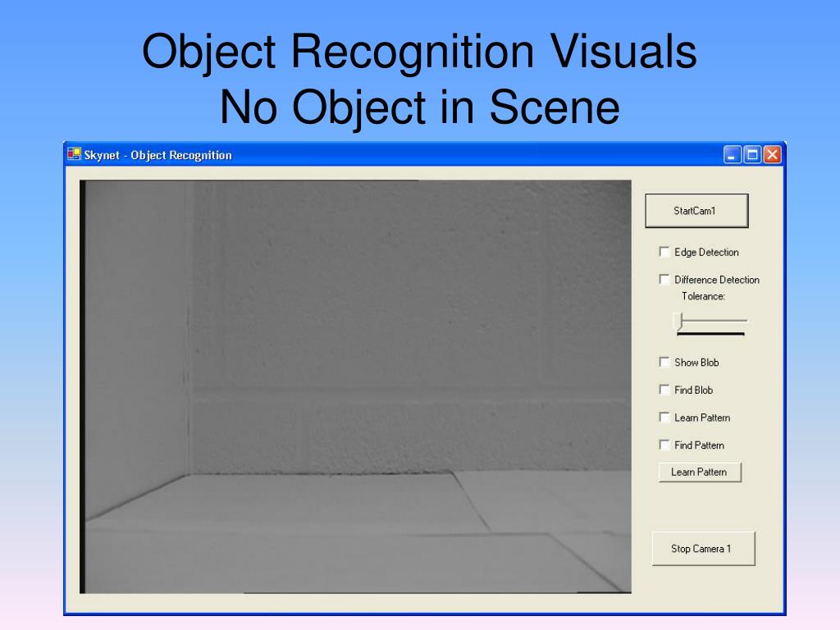This screenshot has width=840, height=630.
Task: Click the camera video feed image
Action: pos(355,387)
